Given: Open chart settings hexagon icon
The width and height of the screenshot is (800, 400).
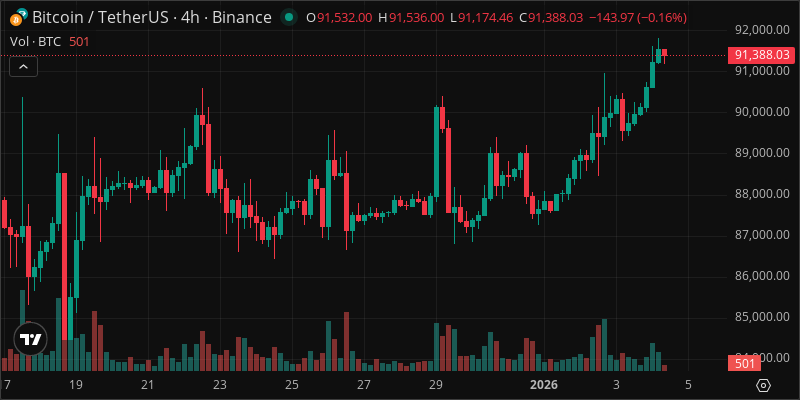Looking at the screenshot, I should click(763, 385).
